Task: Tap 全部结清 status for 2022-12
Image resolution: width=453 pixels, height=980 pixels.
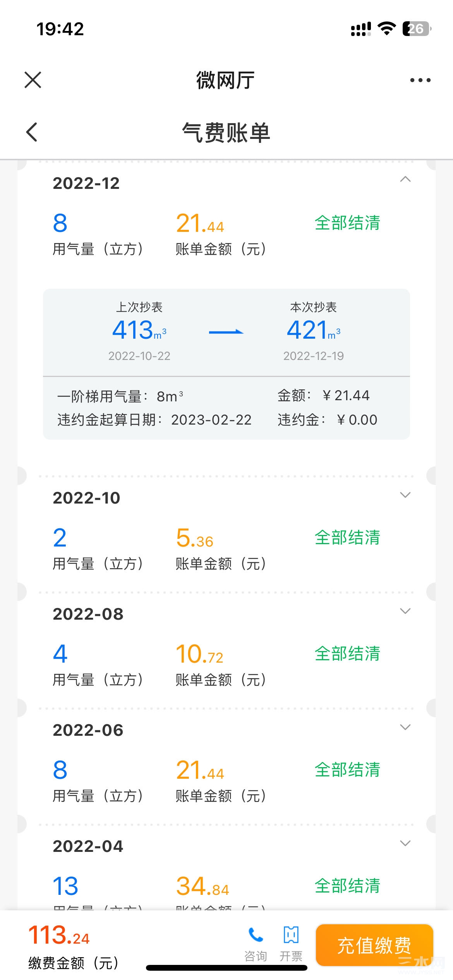Action: (347, 223)
